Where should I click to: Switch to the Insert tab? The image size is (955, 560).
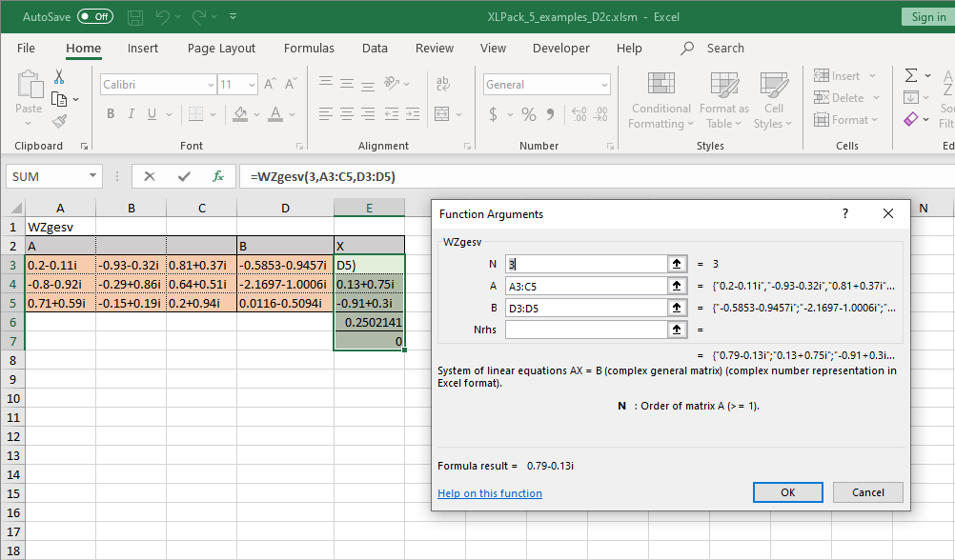143,48
